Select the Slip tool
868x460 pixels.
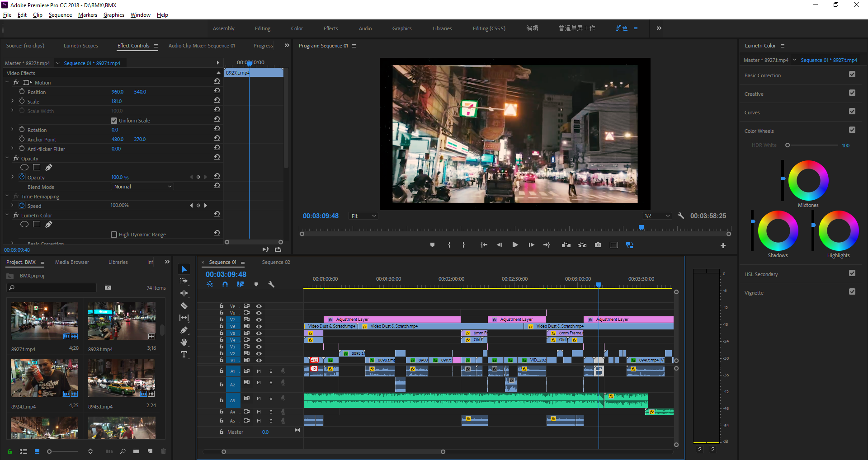tap(184, 318)
